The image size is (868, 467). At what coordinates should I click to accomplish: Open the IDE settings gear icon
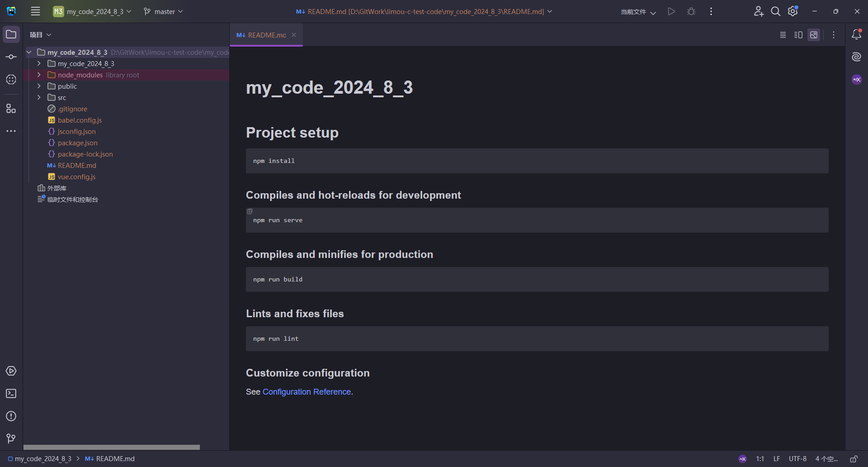pos(793,12)
